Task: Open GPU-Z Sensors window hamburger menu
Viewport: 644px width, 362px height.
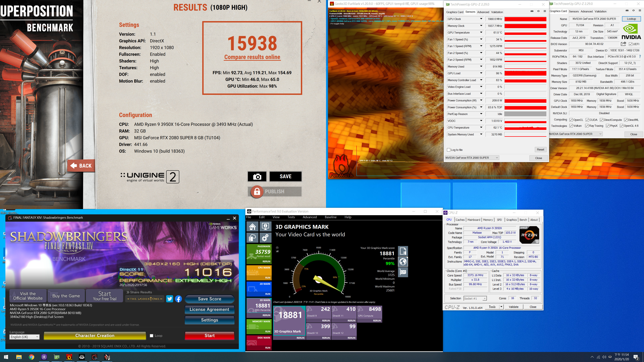Action: [x=545, y=11]
